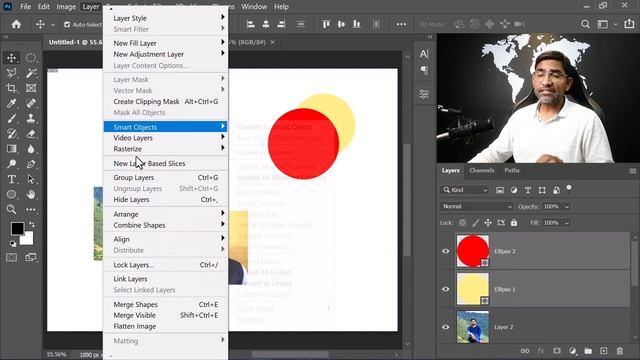Select the Blur tool
Screen dimensions: 640x360
(31, 149)
